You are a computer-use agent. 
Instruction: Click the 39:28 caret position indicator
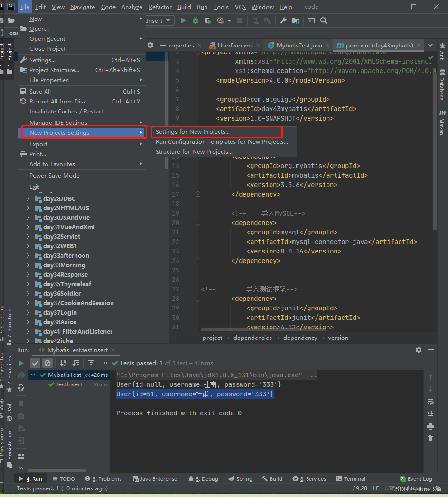360,488
